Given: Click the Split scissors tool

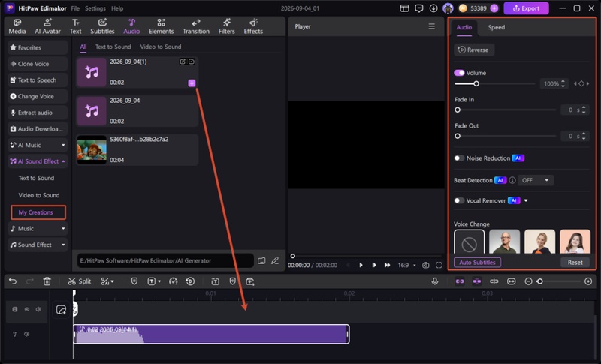Looking at the screenshot, I should [x=80, y=281].
